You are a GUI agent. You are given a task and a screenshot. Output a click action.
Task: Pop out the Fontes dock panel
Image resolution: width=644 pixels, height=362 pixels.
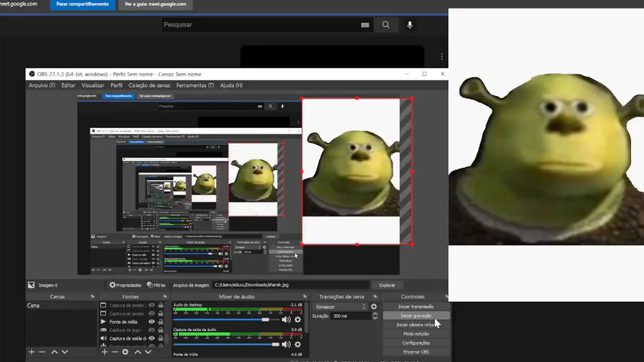165,296
